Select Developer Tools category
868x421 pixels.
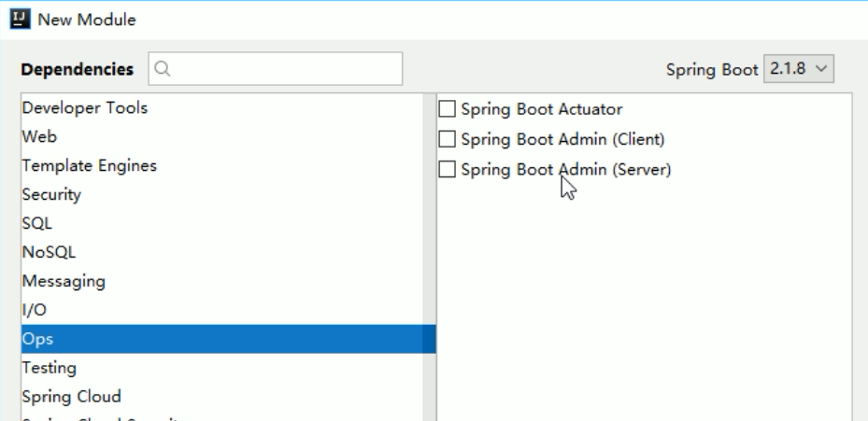pos(84,108)
